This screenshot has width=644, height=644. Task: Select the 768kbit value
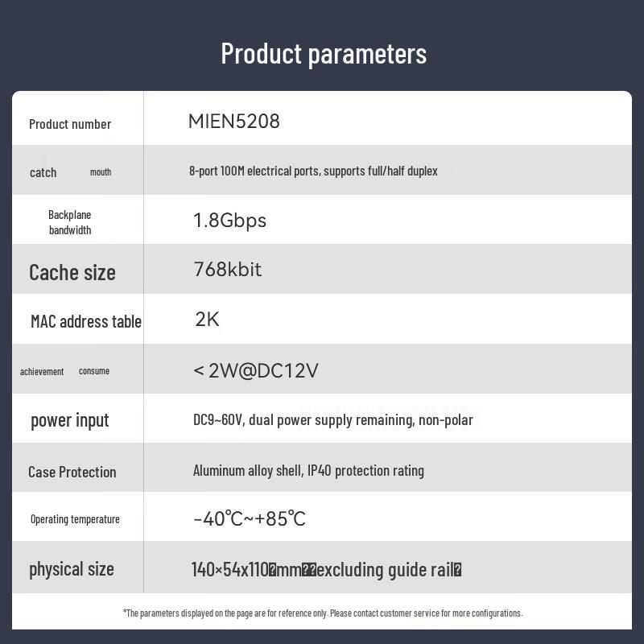tap(228, 270)
